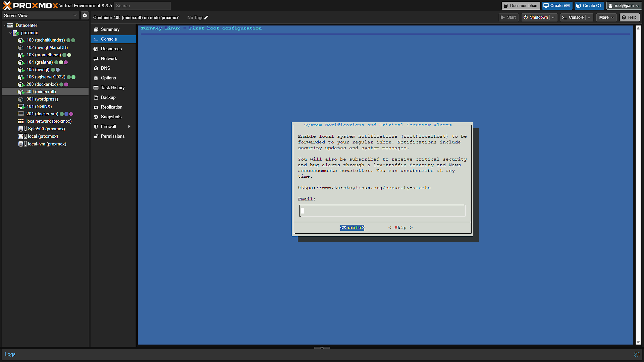Open Shutdown dropdown arrow
This screenshot has height=362, width=644.
point(553,17)
